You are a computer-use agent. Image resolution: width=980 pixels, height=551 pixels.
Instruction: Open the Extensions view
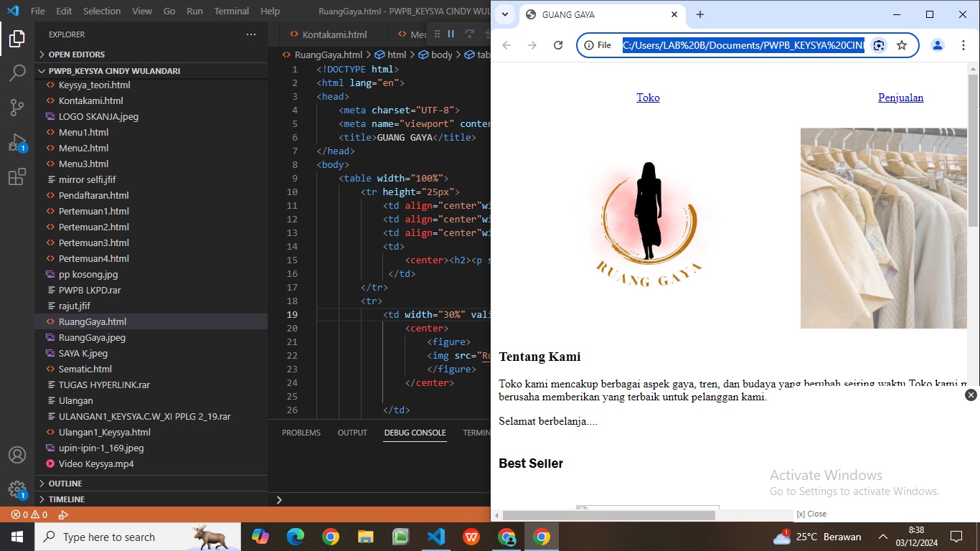pos(17,177)
